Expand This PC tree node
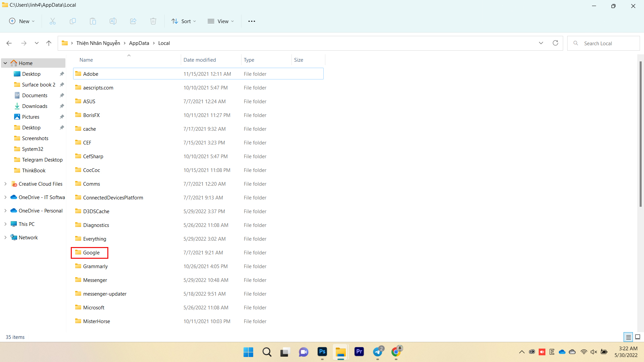The height and width of the screenshot is (362, 644). (x=5, y=224)
